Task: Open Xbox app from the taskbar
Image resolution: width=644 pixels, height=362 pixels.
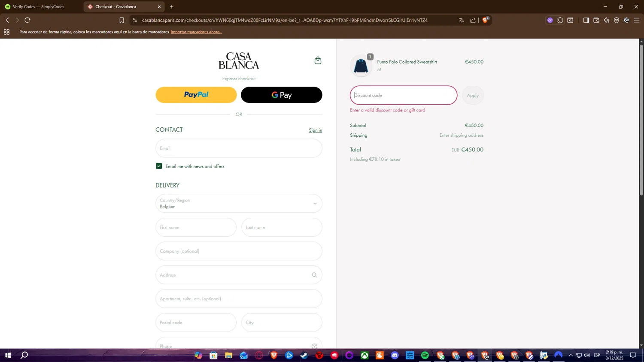Action: pos(365,356)
